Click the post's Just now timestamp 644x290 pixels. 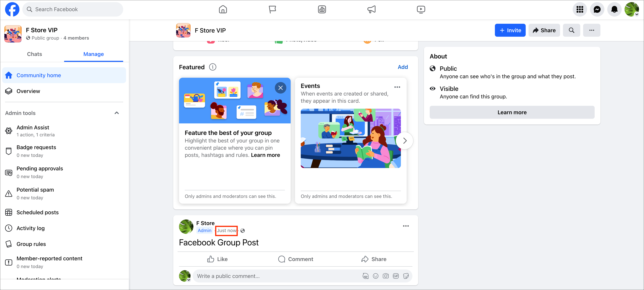tap(226, 231)
